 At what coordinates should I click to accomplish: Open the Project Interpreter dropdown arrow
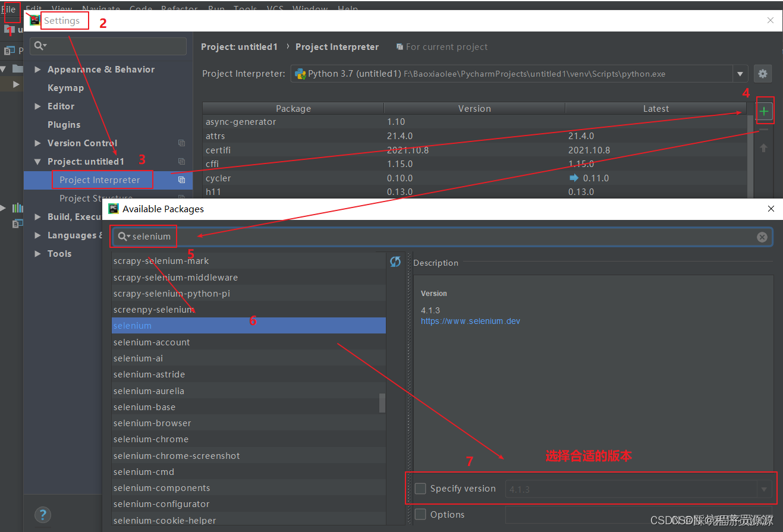740,74
